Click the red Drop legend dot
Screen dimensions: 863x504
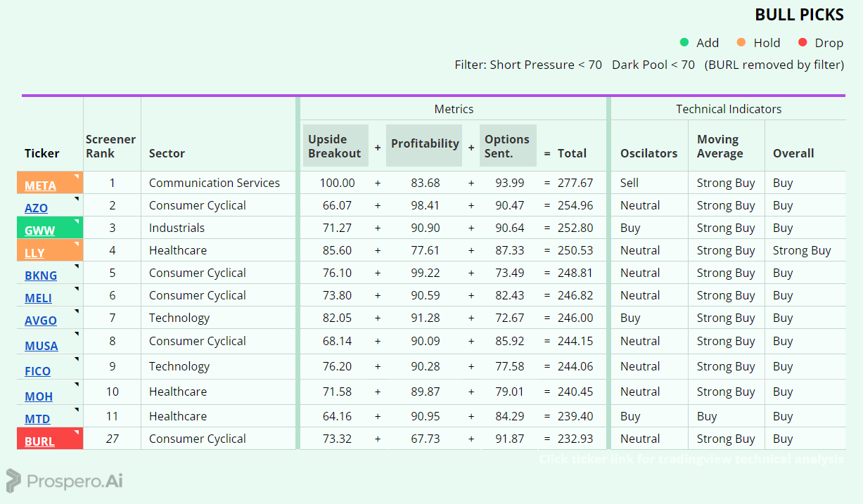click(x=803, y=42)
